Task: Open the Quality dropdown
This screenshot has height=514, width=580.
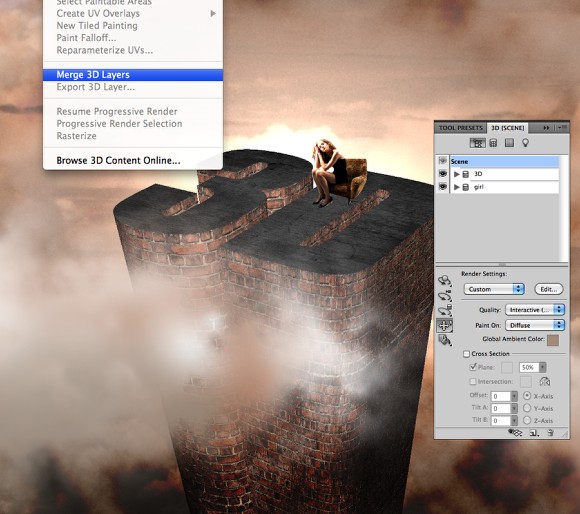Action: [x=535, y=310]
